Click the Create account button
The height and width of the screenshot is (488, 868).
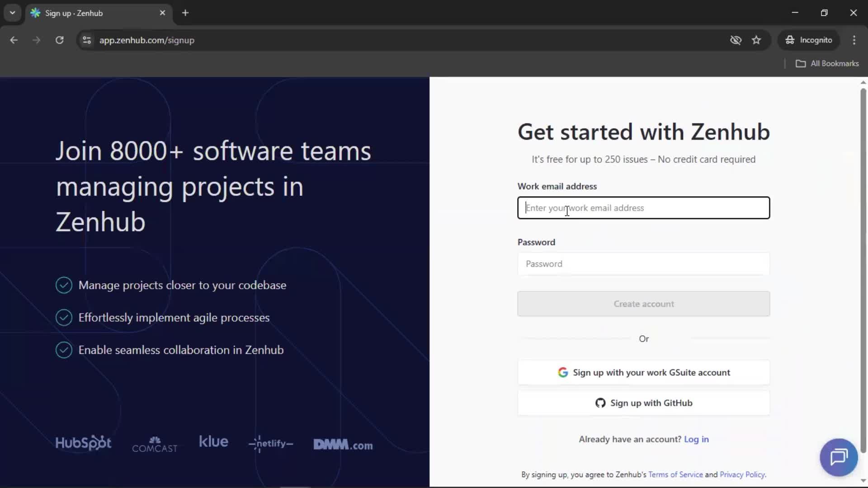[x=643, y=304]
